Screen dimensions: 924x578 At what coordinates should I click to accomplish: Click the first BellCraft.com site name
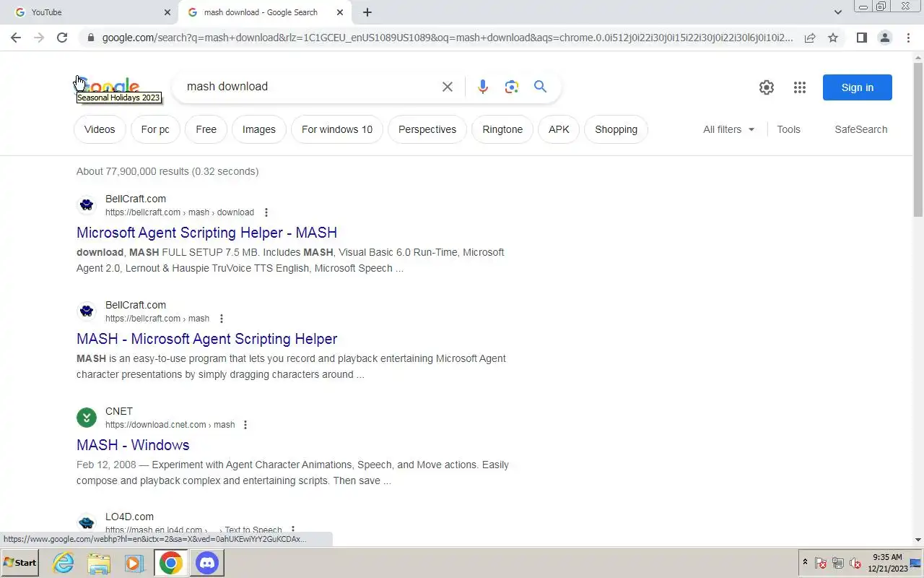pos(136,199)
